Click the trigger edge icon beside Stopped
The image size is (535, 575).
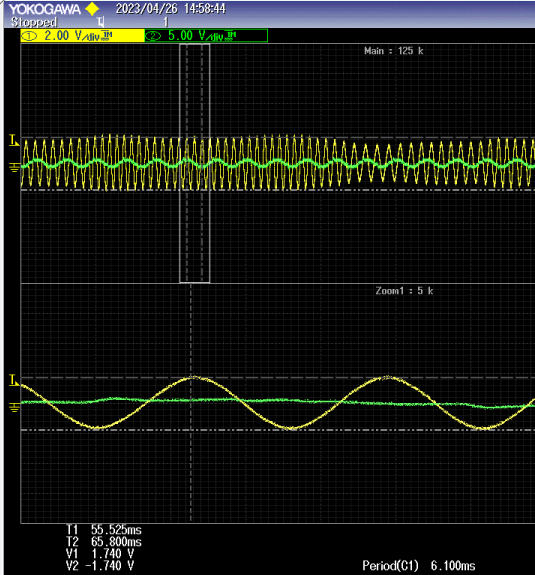click(101, 22)
